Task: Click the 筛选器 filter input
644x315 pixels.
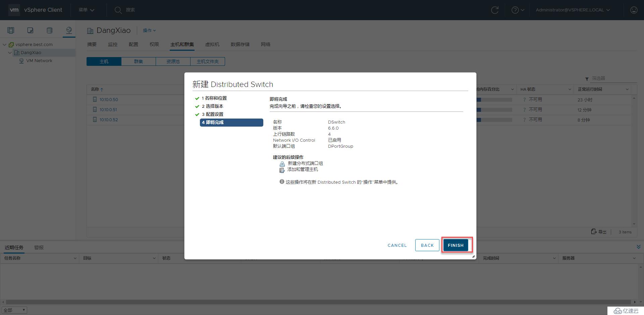Action: point(614,78)
